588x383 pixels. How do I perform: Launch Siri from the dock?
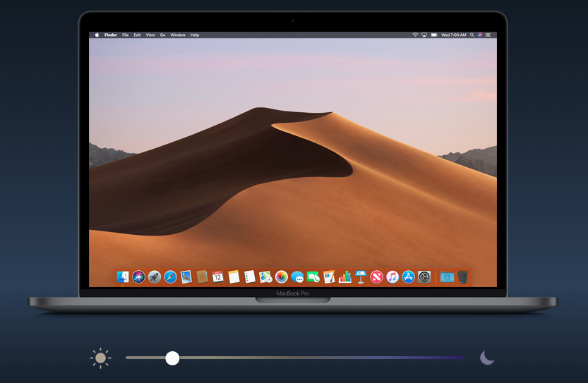coord(139,276)
